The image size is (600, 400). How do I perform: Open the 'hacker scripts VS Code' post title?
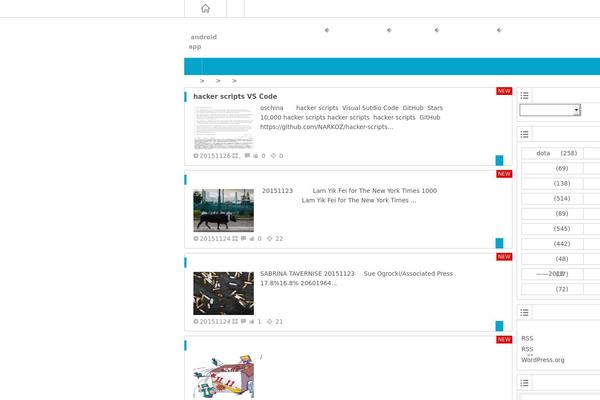tap(235, 96)
